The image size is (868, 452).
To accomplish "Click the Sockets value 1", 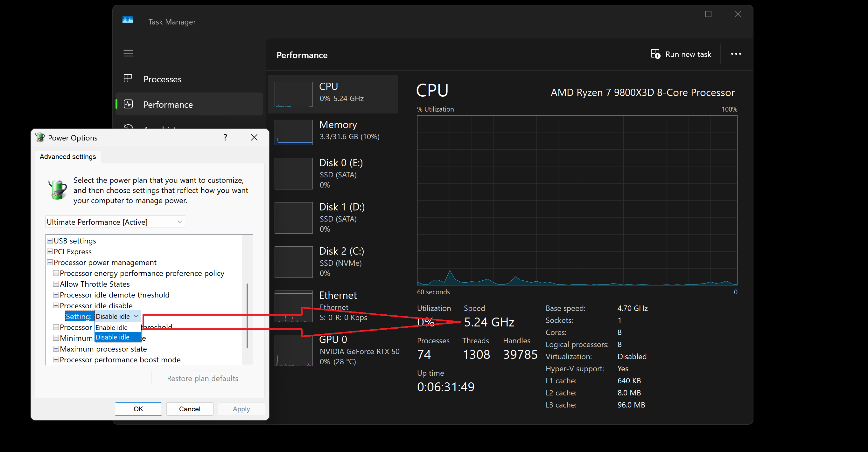I will (619, 320).
